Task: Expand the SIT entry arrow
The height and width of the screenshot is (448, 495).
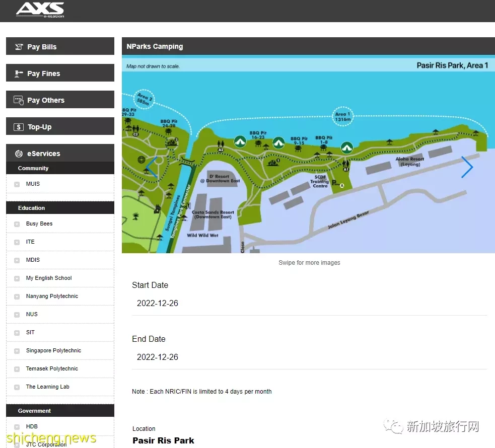Action: click(x=17, y=333)
